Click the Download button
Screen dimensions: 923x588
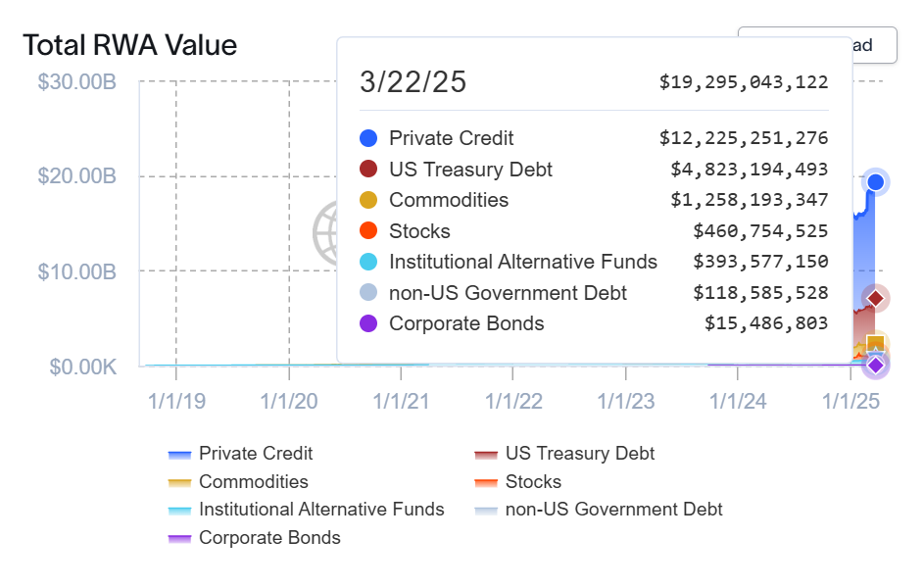click(x=862, y=45)
